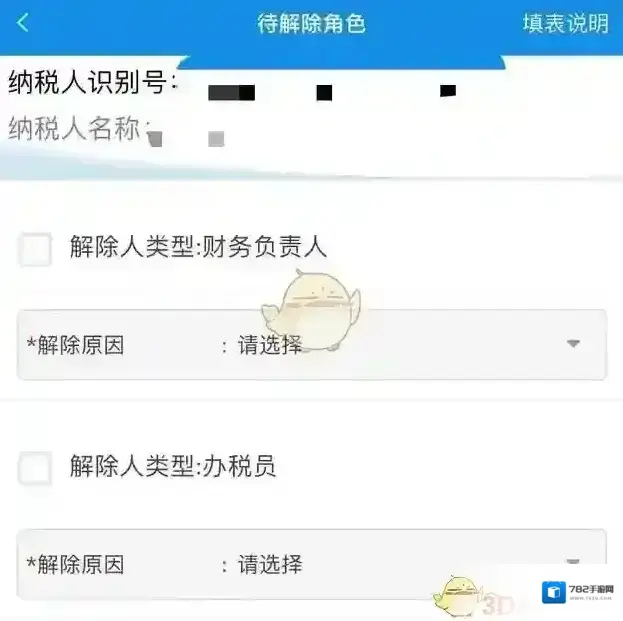Select the 解除人类型:财务负责人 label text
Screen dimensions: 623x621
click(198, 247)
